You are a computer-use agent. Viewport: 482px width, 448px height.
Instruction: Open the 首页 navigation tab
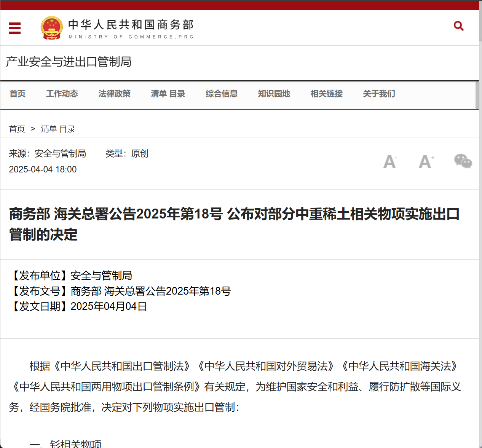[18, 94]
